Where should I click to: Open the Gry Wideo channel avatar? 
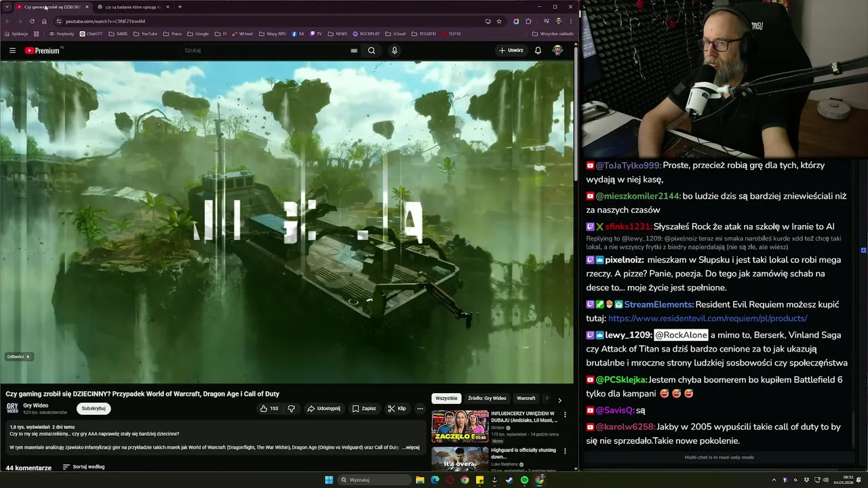point(12,408)
